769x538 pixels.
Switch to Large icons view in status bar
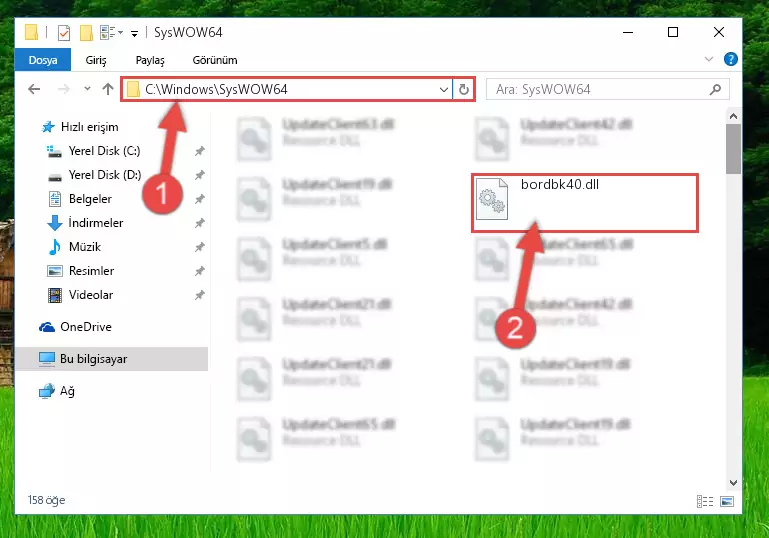point(727,501)
